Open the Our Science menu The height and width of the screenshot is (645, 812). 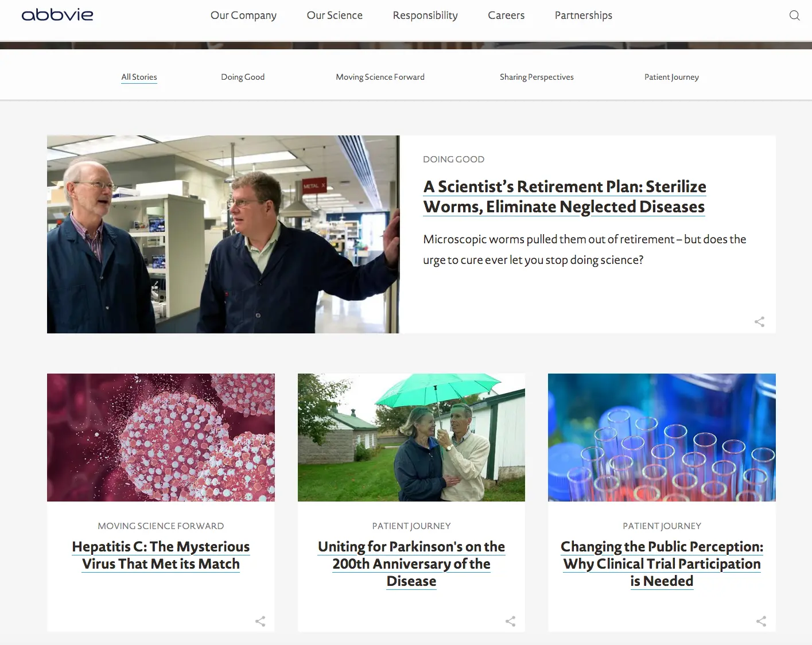point(335,15)
